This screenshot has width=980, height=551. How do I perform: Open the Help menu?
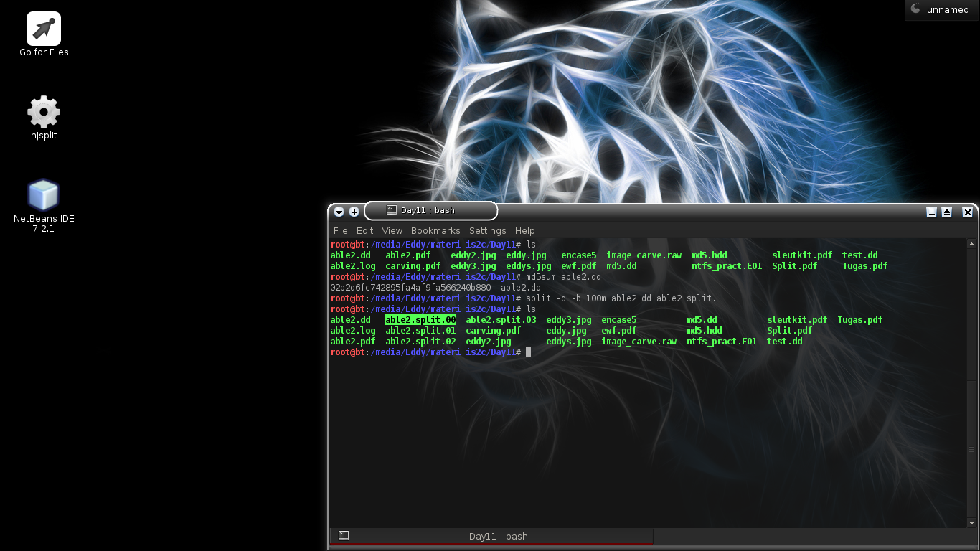tap(524, 230)
